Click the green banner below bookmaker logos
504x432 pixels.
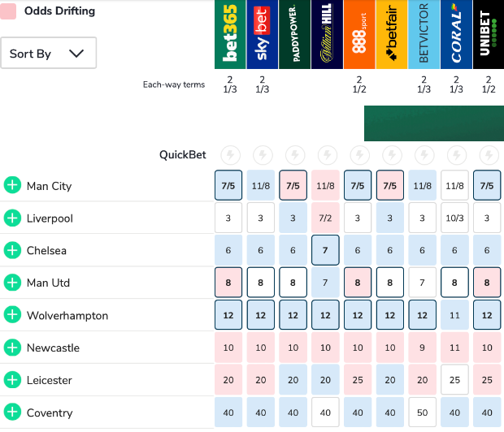click(x=433, y=123)
